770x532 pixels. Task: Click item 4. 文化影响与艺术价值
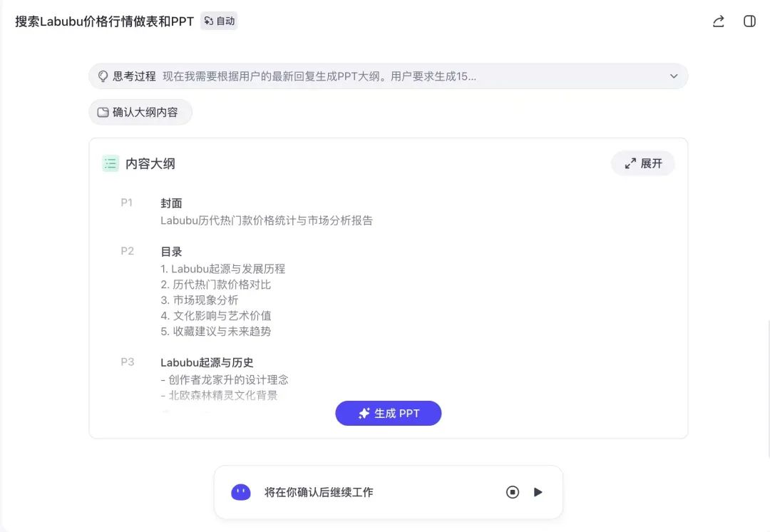216,316
